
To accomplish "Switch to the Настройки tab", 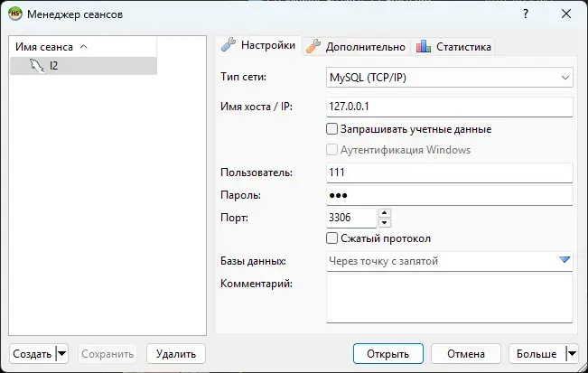I will (259, 45).
